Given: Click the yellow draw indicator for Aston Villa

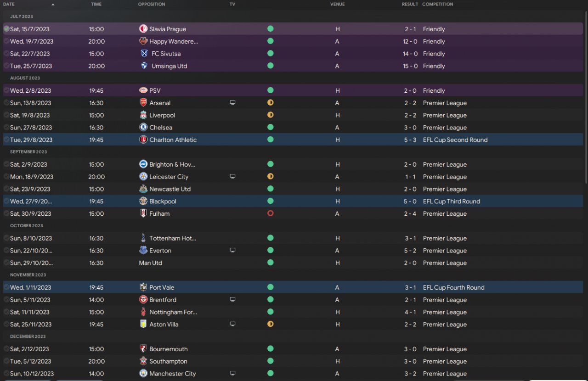Looking at the screenshot, I should pyautogui.click(x=270, y=325).
